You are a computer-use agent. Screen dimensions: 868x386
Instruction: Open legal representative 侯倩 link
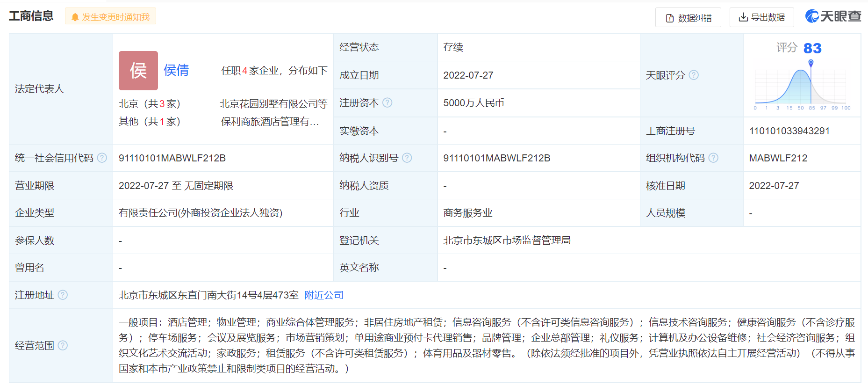point(176,70)
